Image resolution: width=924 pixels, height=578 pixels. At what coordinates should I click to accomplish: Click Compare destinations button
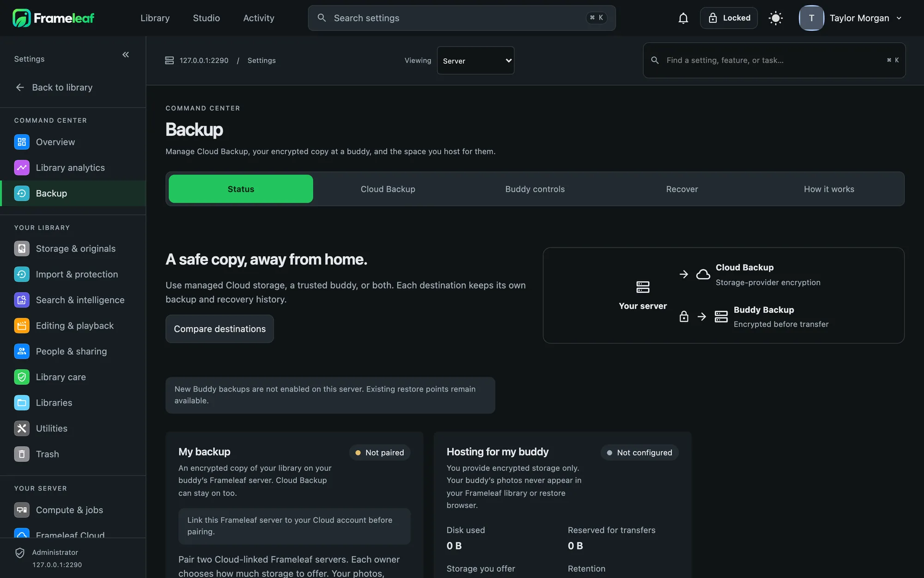(x=219, y=329)
